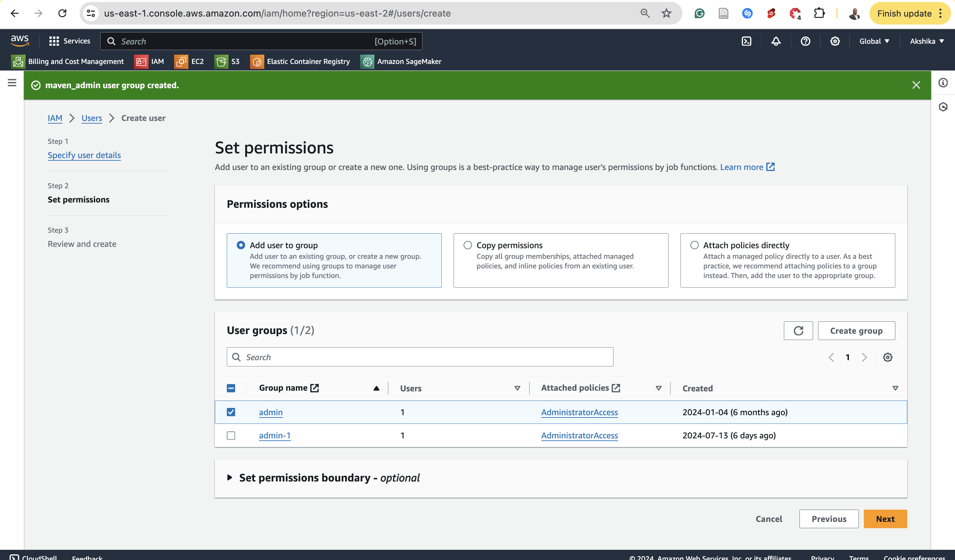Check the admin-1 group checkbox
The image size is (955, 560).
pos(231,435)
